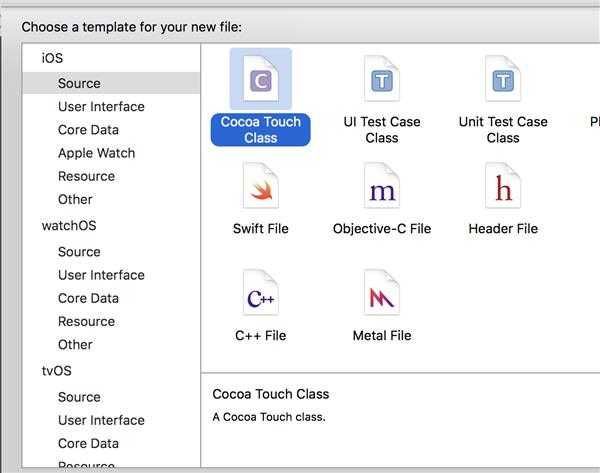Choose the Objective-C File template icon
Viewport: 600px width, 473px height.
click(x=382, y=186)
